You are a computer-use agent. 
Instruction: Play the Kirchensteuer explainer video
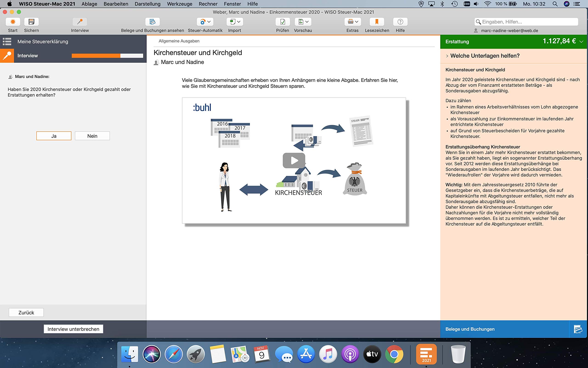294,160
